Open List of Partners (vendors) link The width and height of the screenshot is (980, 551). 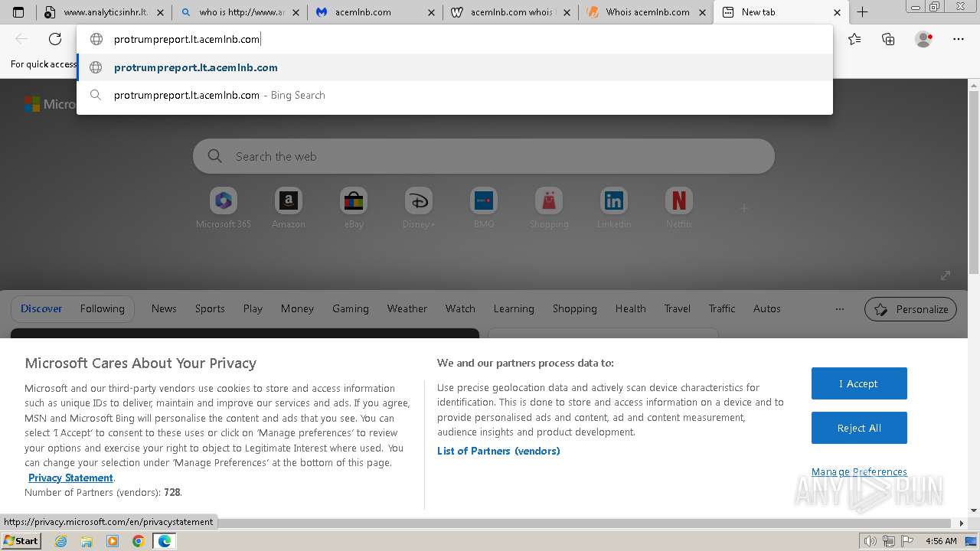498,451
